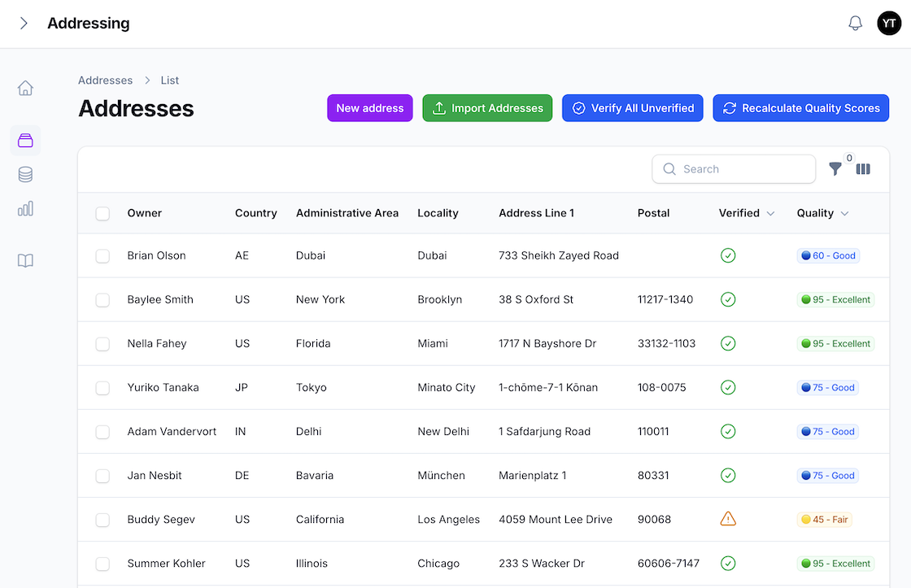This screenshot has height=588, width=911.
Task: Click verified check icon for Brian Olson
Action: 728,255
